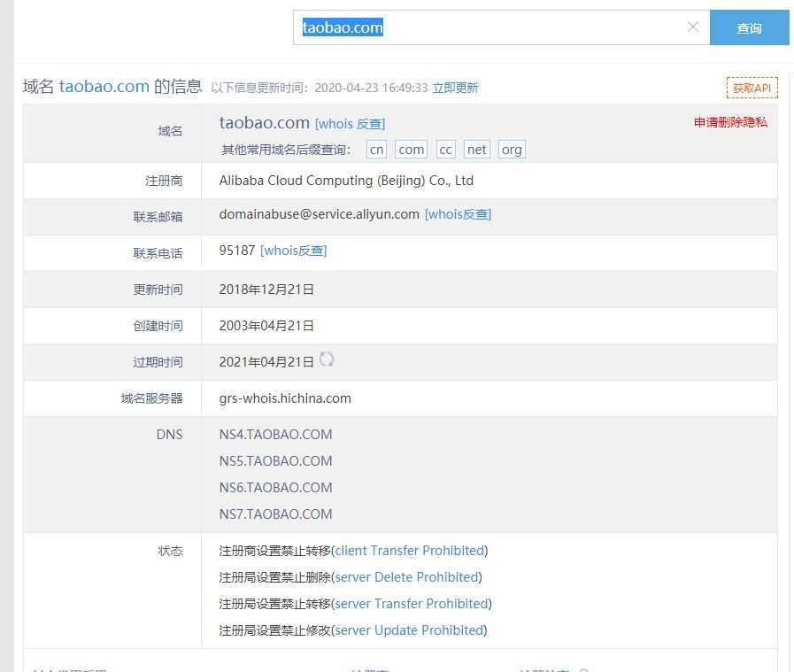Open whois 反查 next to domain name
The image size is (794, 672).
350,124
